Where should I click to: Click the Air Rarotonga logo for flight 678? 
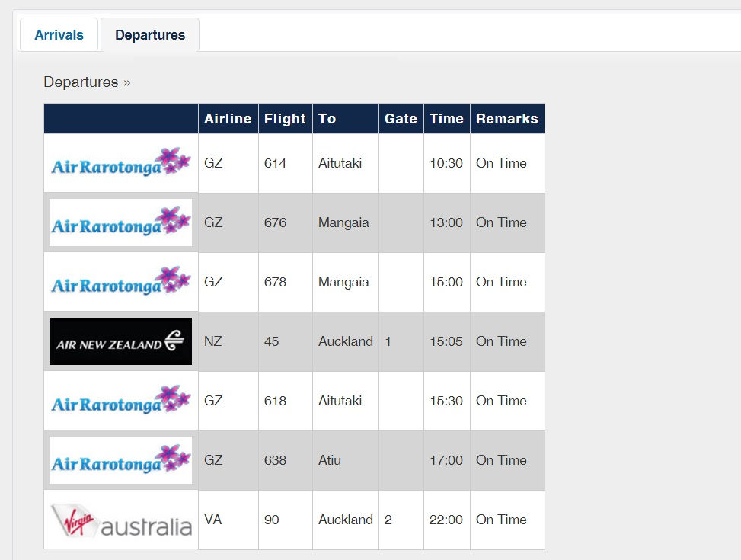pyautogui.click(x=120, y=282)
